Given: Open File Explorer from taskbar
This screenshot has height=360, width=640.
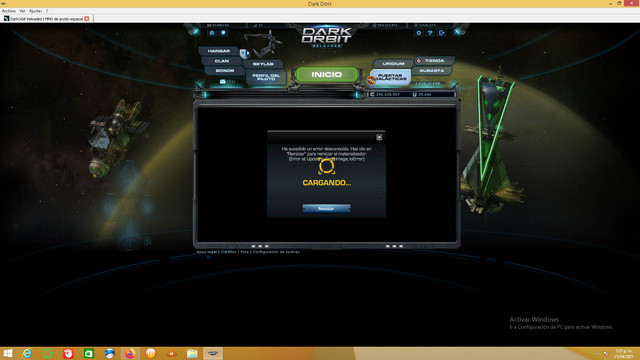Looking at the screenshot, I should point(192,353).
